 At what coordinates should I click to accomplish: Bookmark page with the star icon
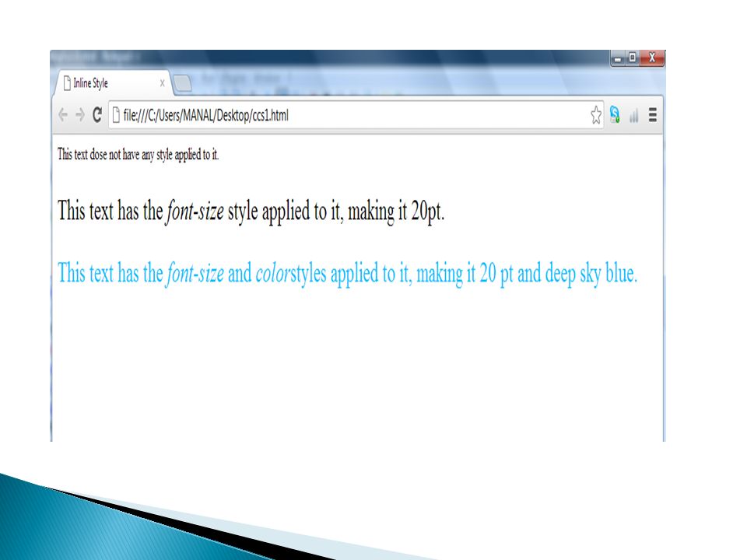click(x=596, y=115)
